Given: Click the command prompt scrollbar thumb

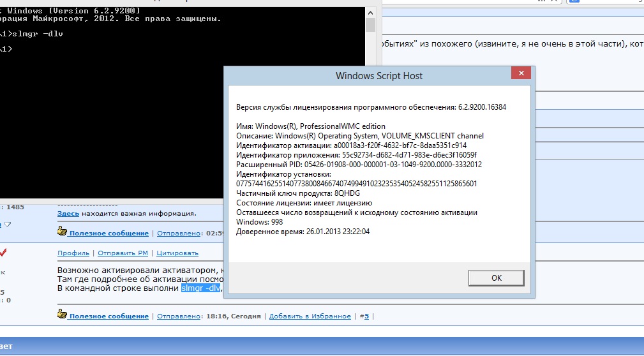Looking at the screenshot, I should 370,25.
